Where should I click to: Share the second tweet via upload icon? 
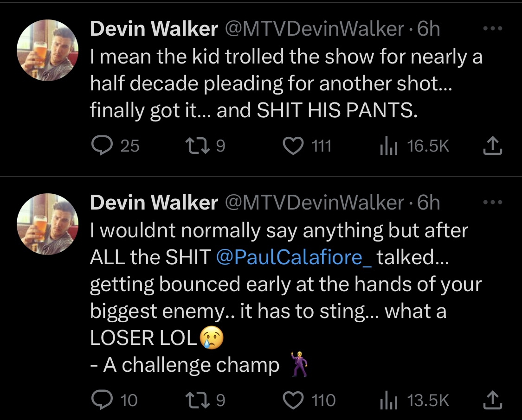pyautogui.click(x=492, y=400)
